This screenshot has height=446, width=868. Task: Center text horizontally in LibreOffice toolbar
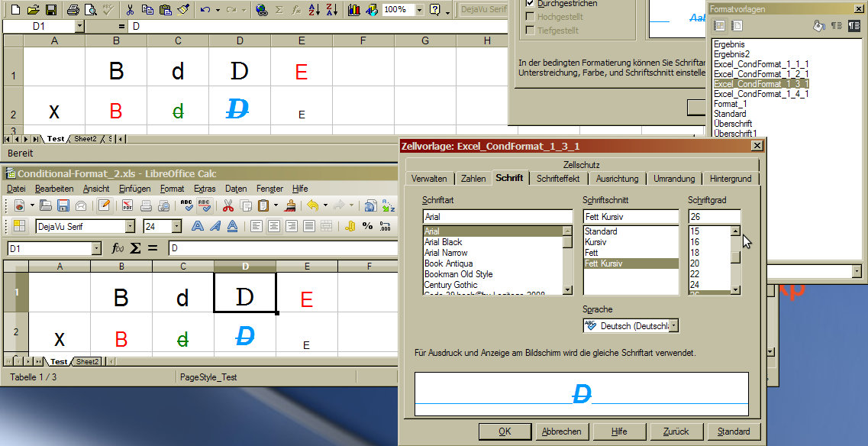pyautogui.click(x=274, y=226)
